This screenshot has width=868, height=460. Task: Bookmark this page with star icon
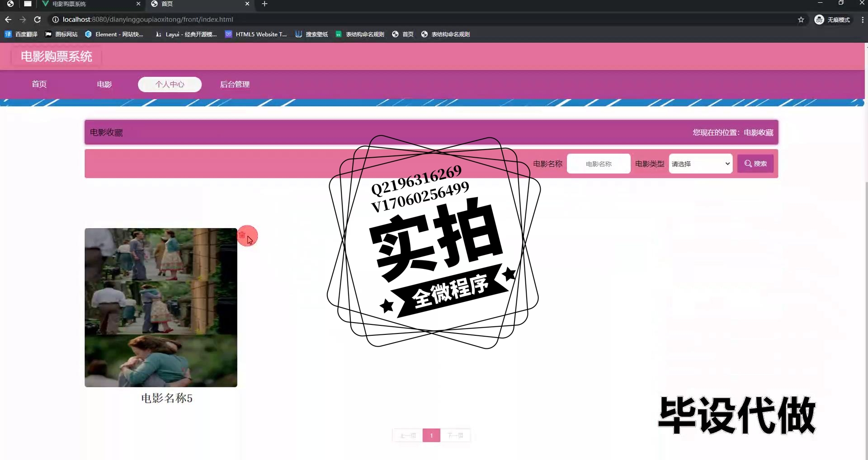[x=801, y=19]
